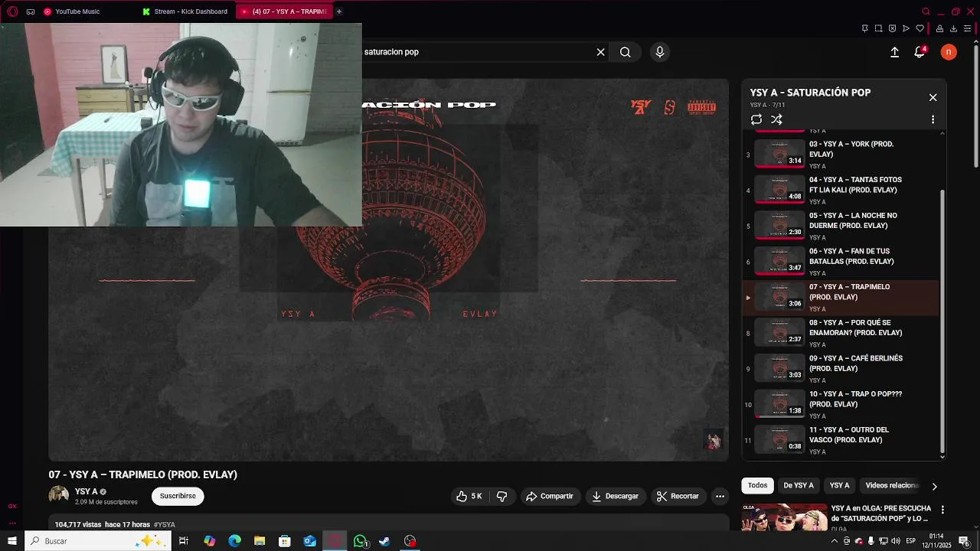The height and width of the screenshot is (551, 980).
Task: Open a new browser tab
Action: click(338, 11)
